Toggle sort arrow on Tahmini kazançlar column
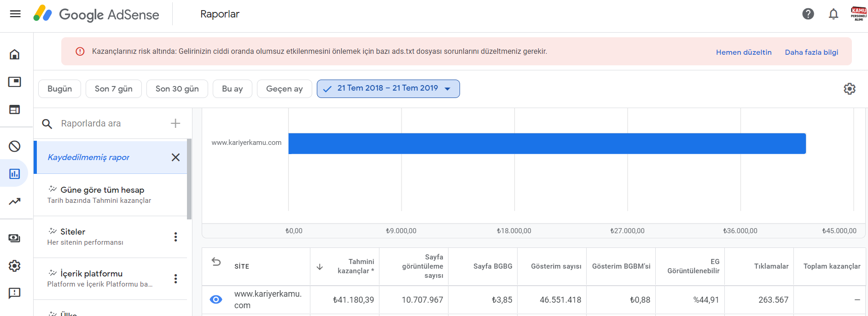Image resolution: width=868 pixels, height=316 pixels. [320, 267]
